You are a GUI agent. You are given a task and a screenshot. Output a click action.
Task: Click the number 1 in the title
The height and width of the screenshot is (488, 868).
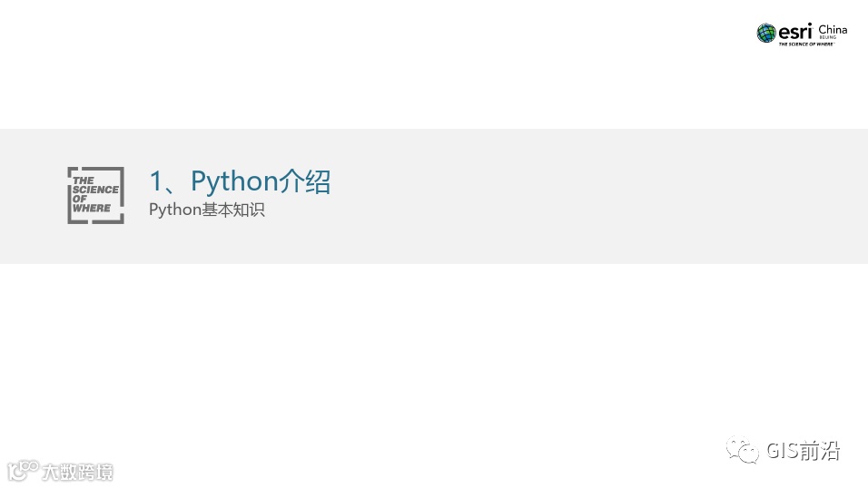[x=156, y=181]
